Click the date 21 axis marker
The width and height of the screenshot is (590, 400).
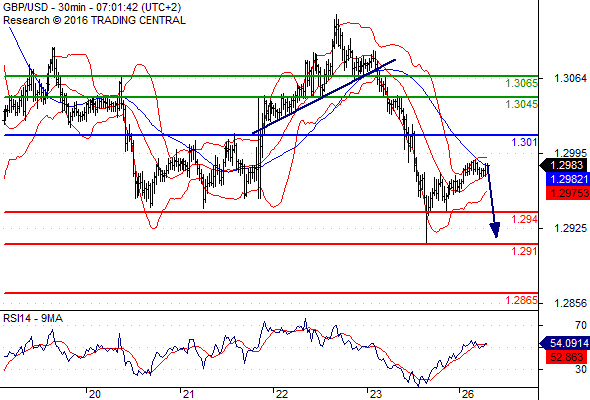189,394
